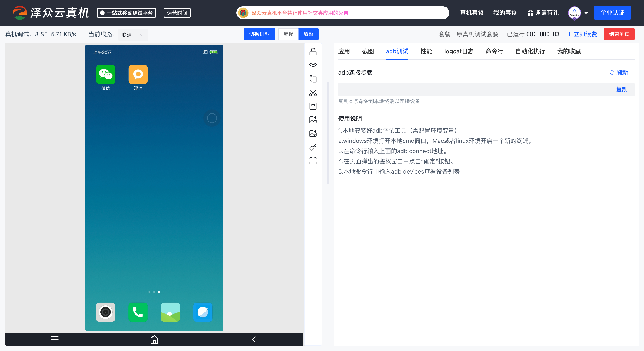644x351 pixels.
Task: Click the user avatar icon
Action: [574, 13]
